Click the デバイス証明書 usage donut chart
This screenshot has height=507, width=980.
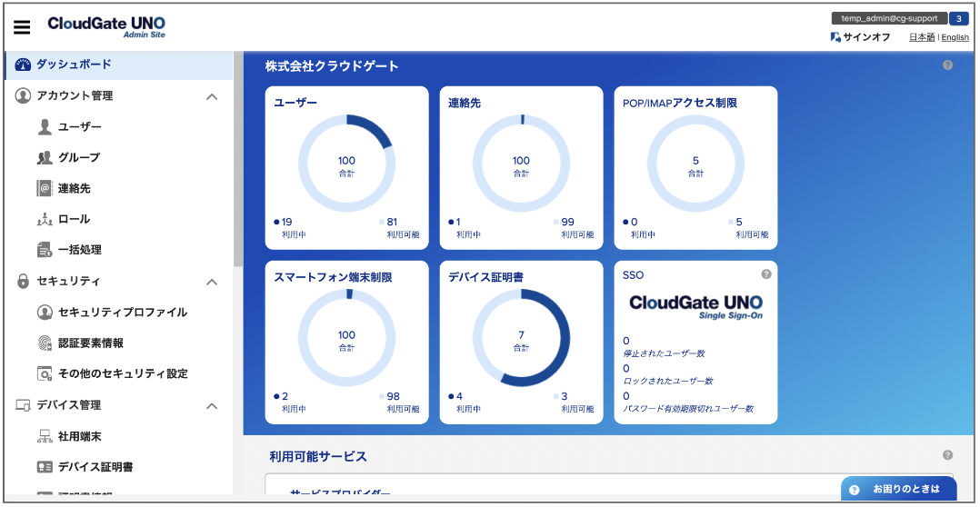click(x=521, y=337)
